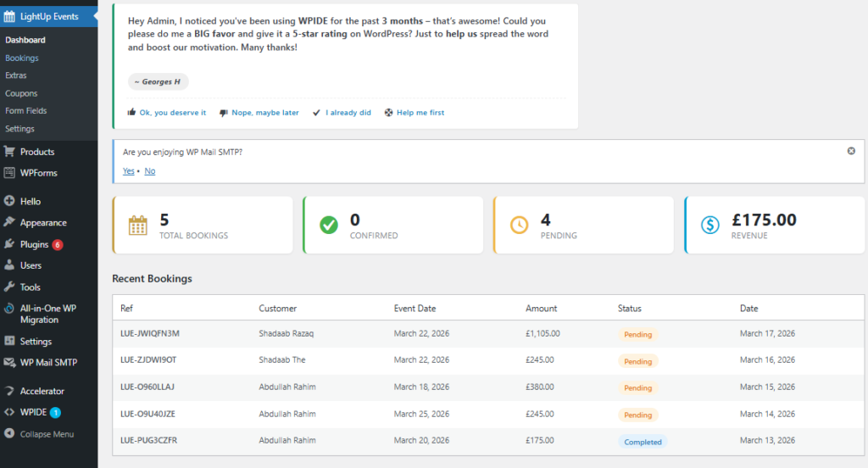
Task: Click the red Plugins update badge
Action: pos(58,244)
